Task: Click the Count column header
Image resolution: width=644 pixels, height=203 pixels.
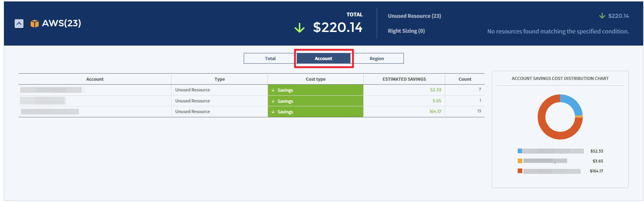Action: [x=465, y=79]
